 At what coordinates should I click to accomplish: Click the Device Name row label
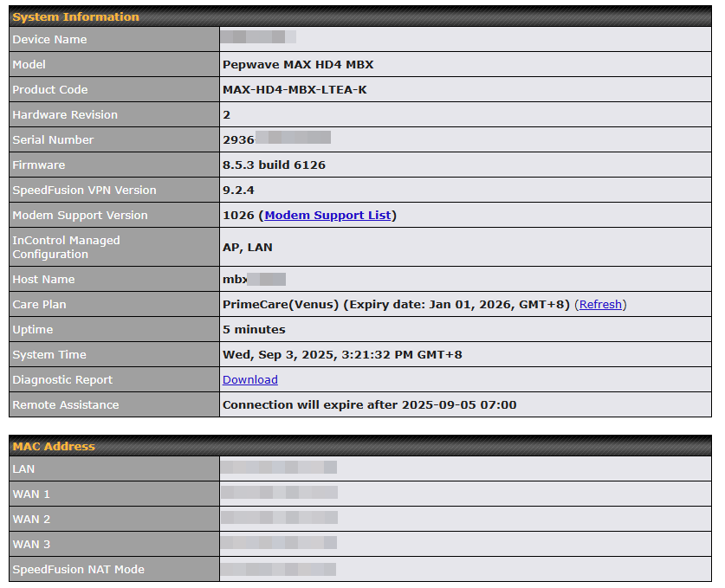point(49,39)
